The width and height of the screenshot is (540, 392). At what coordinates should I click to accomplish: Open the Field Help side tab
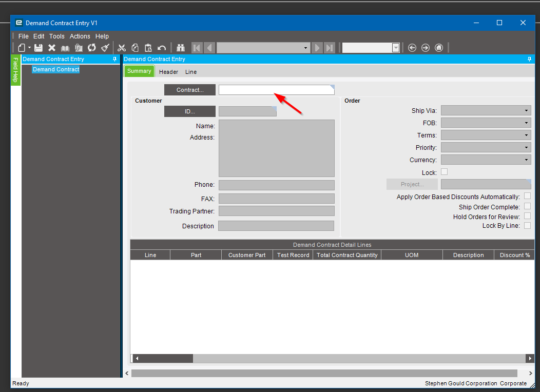pyautogui.click(x=15, y=70)
